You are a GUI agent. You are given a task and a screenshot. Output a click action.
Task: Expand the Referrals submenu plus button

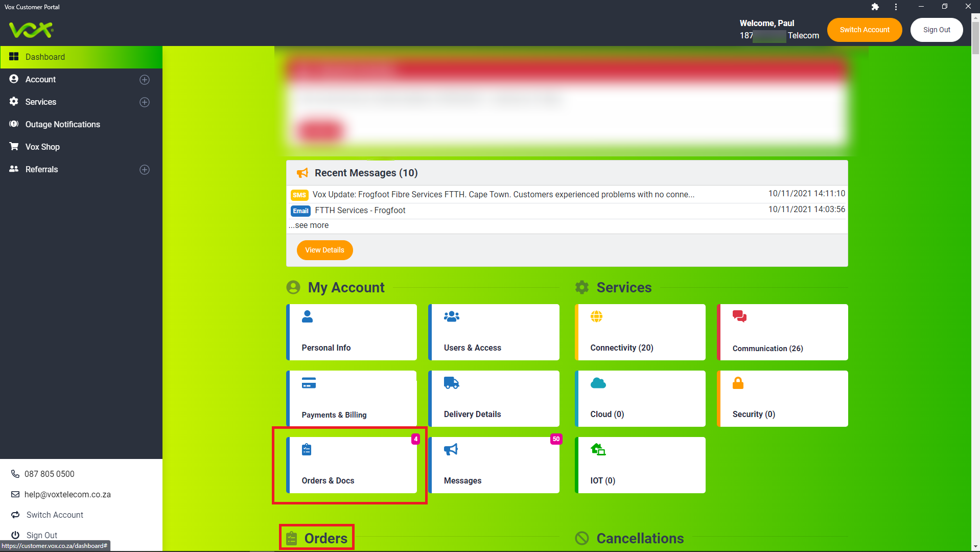click(x=145, y=170)
